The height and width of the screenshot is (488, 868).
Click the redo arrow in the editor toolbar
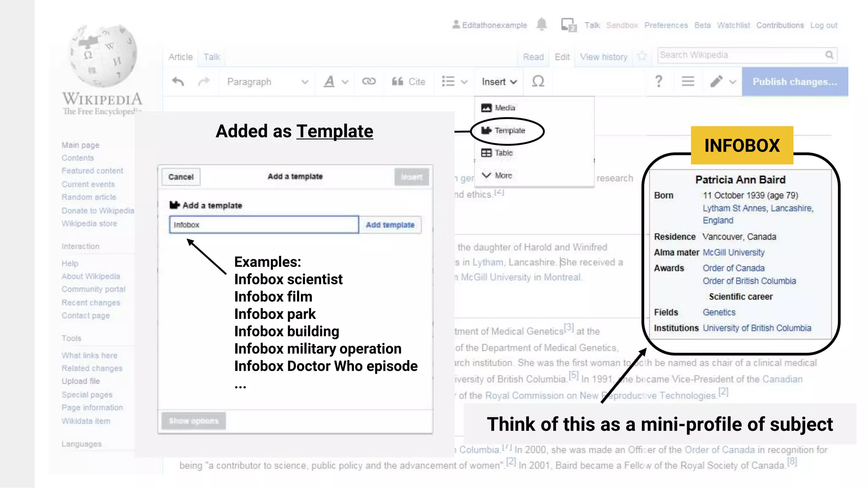[x=204, y=81]
